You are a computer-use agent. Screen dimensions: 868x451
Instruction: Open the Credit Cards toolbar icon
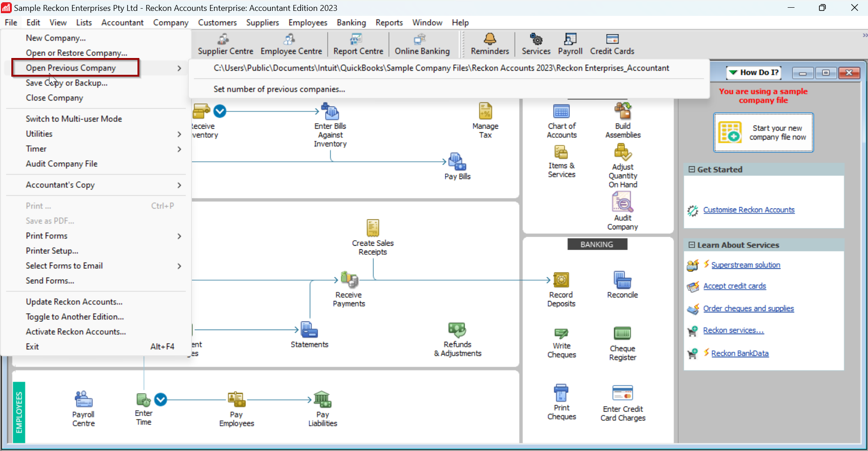612,44
